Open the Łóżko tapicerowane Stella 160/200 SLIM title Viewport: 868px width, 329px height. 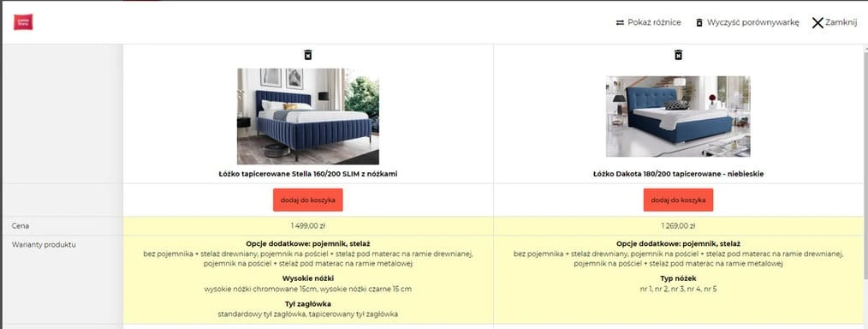pos(308,174)
